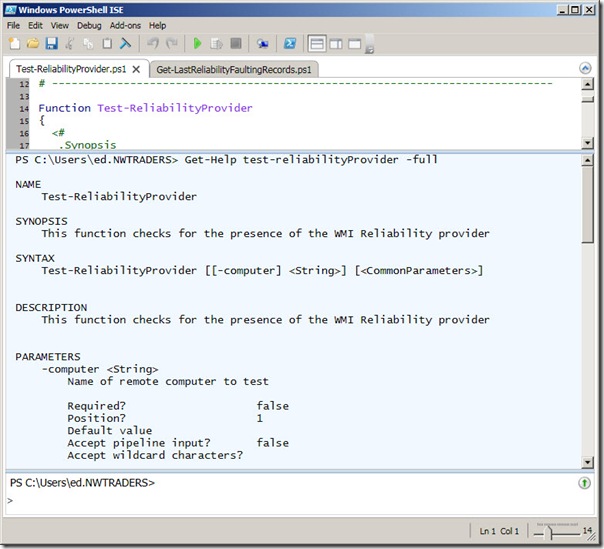Click the New script icon

click(x=14, y=43)
